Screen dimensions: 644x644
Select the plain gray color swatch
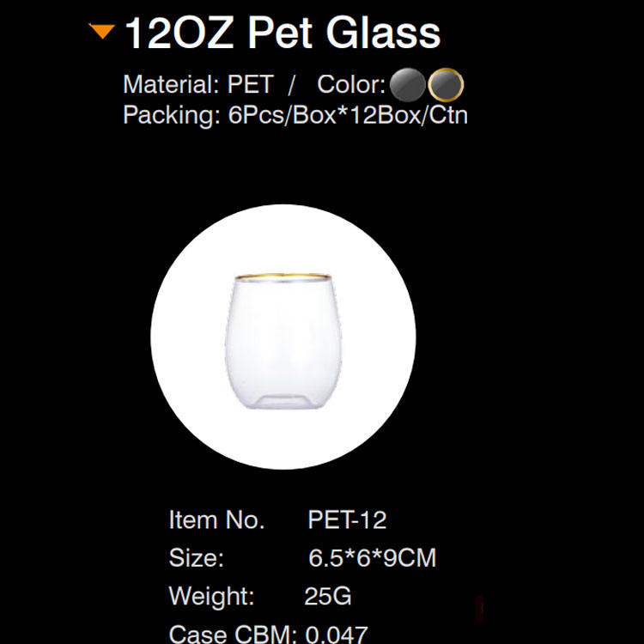(407, 85)
